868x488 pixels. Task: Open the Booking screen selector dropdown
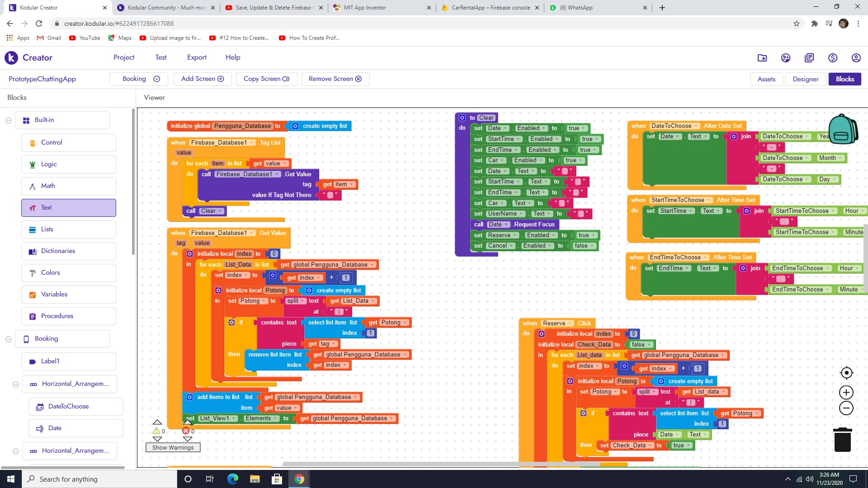[x=139, y=79]
